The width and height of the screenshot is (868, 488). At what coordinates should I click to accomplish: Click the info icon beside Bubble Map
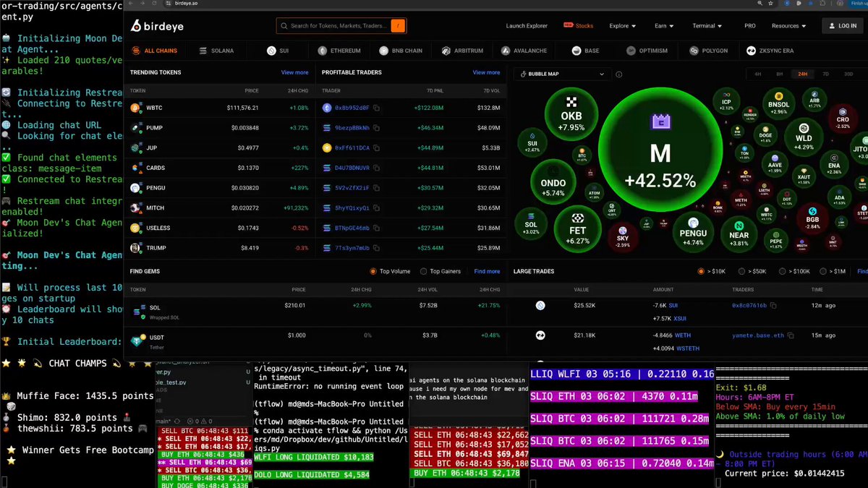(619, 74)
